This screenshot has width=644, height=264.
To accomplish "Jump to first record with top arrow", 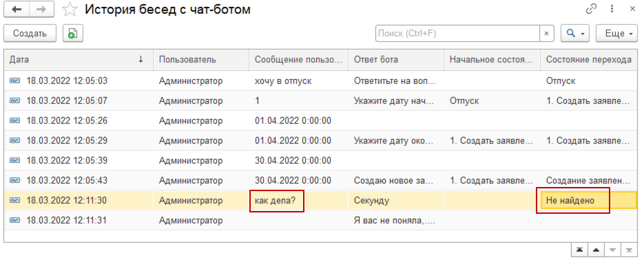I will tap(579, 250).
